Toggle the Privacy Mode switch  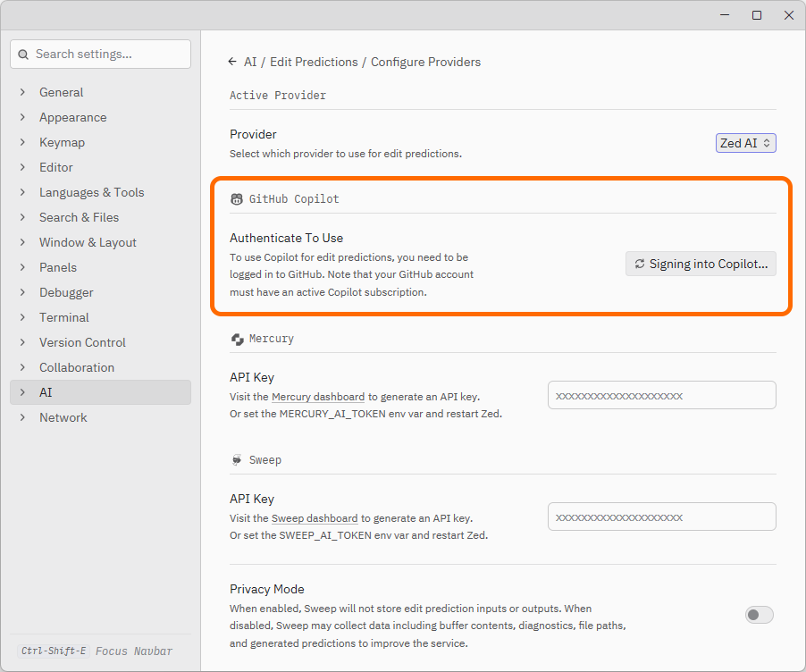click(760, 615)
